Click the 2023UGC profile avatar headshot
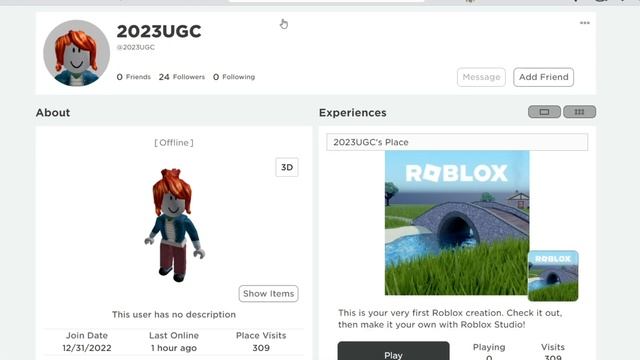This screenshot has height=360, width=640. click(x=76, y=53)
